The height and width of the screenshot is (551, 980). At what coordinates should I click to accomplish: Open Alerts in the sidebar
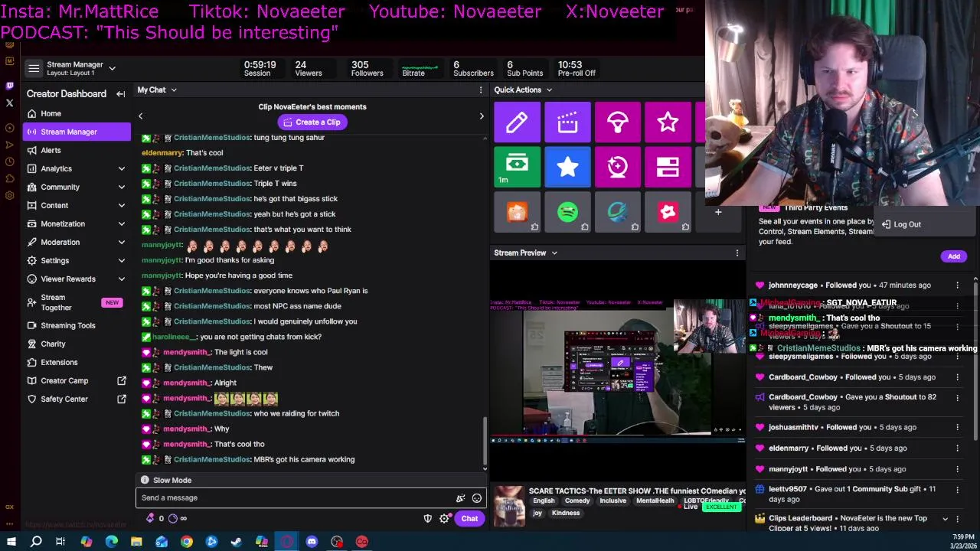(77, 150)
